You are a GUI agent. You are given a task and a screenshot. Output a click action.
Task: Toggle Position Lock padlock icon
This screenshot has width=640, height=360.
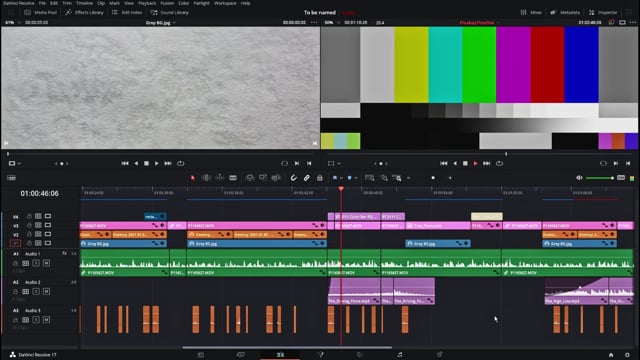coord(320,178)
